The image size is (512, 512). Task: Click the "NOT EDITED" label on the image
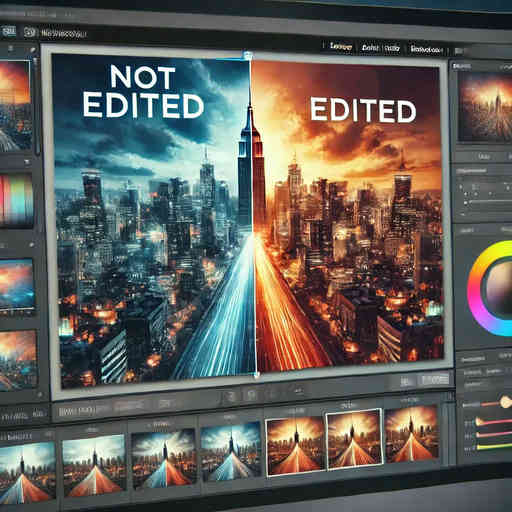[143, 92]
